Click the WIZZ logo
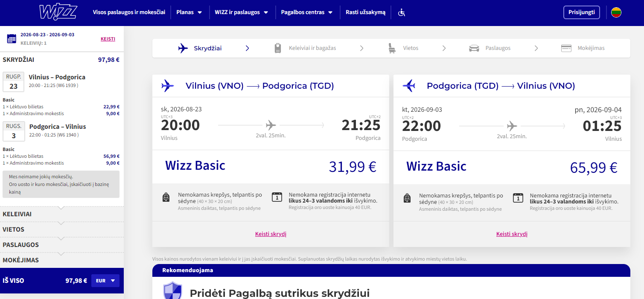The image size is (644, 299). (x=58, y=12)
